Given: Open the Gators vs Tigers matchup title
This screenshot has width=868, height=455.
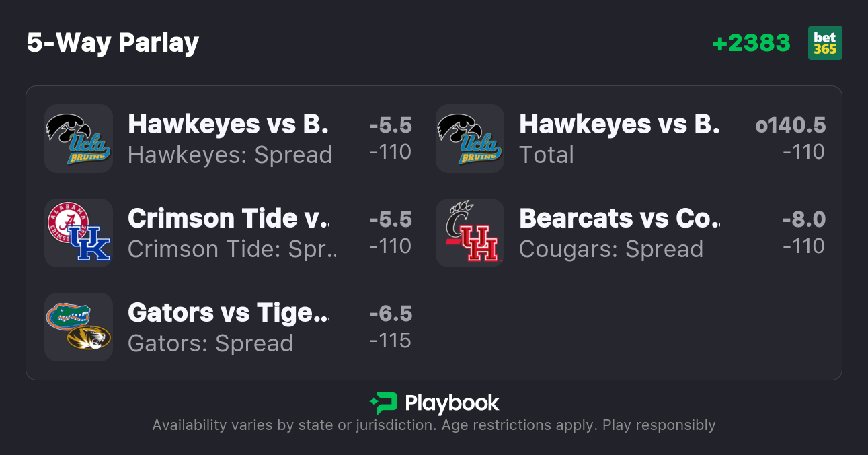Looking at the screenshot, I should point(228,312).
